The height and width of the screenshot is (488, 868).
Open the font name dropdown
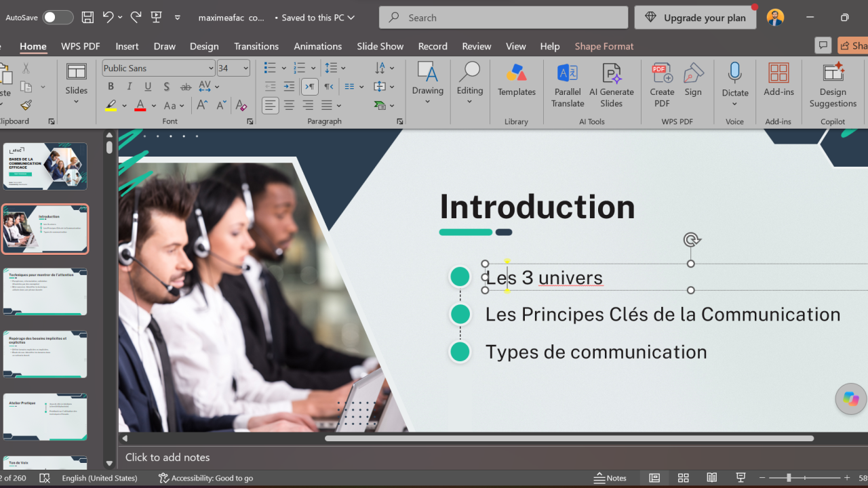point(211,68)
